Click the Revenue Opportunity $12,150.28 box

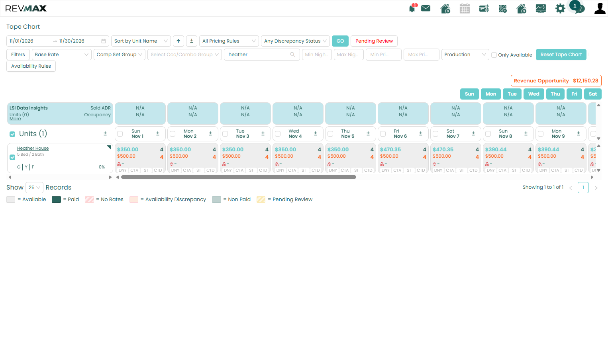(x=556, y=81)
